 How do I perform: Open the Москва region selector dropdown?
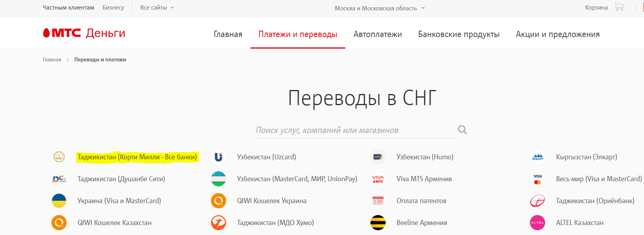[x=380, y=8]
